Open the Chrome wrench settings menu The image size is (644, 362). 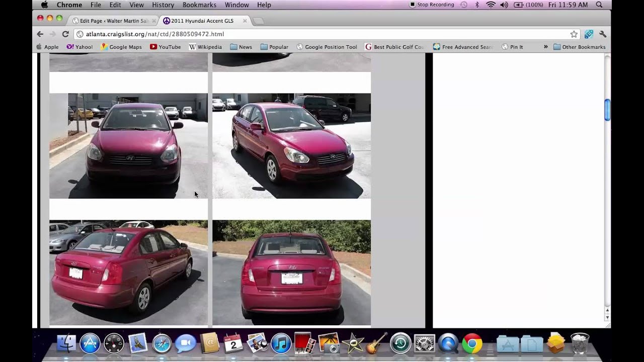[603, 34]
